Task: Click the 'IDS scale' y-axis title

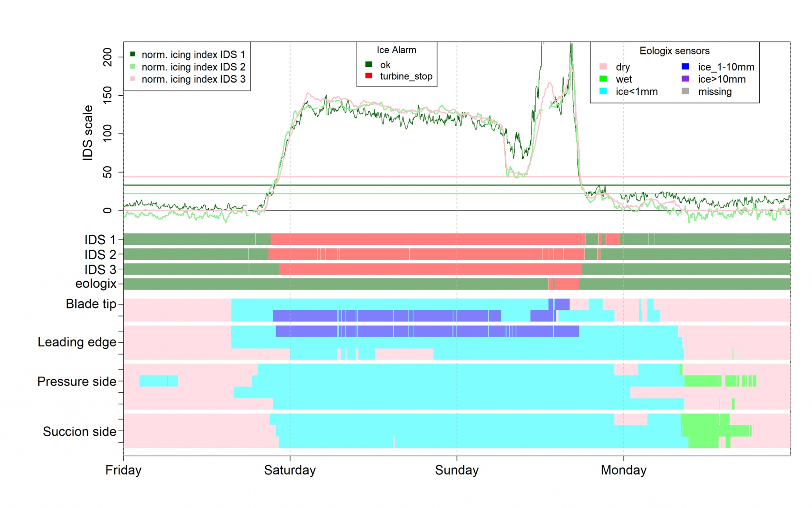Action: coord(88,133)
